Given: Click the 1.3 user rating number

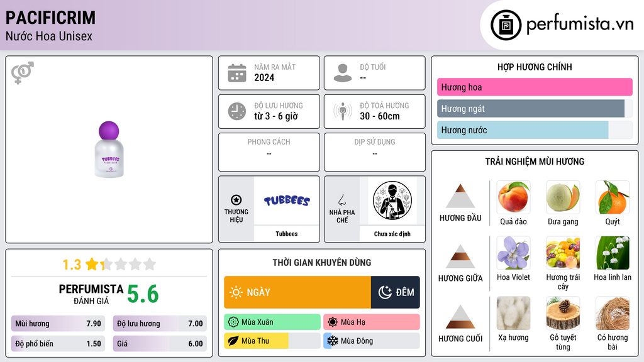Looking at the screenshot, I should click(x=72, y=265).
